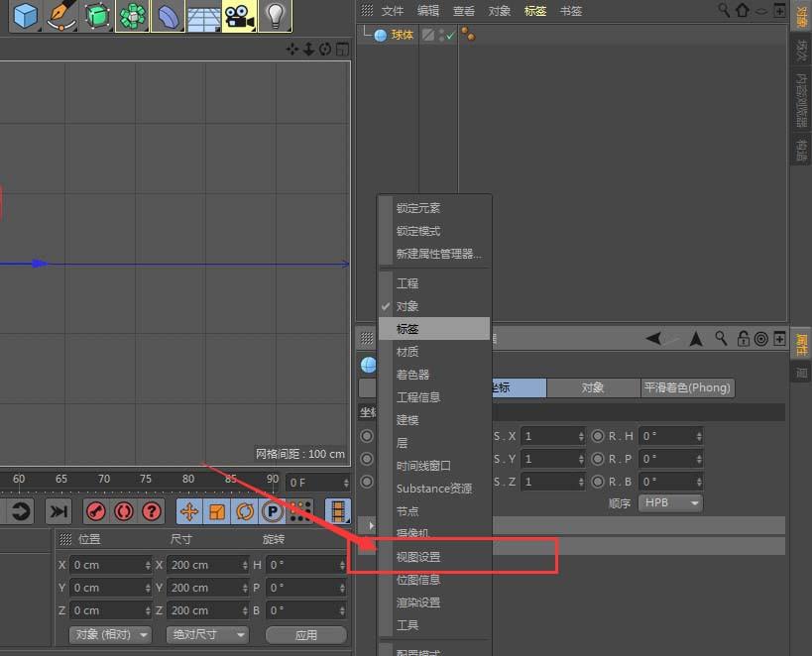Expand the 绝对尺寸 dropdown
812x656 pixels.
pyautogui.click(x=206, y=634)
